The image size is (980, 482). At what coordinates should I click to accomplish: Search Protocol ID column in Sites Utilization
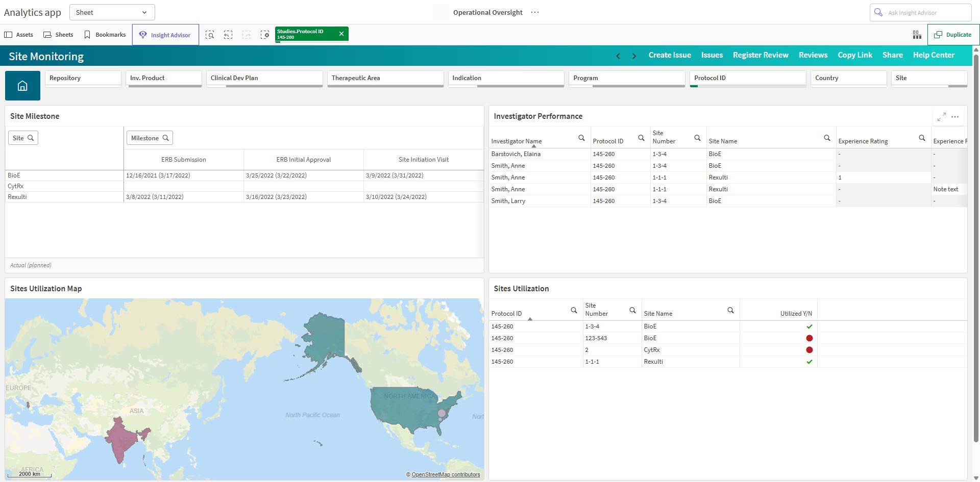click(x=574, y=310)
